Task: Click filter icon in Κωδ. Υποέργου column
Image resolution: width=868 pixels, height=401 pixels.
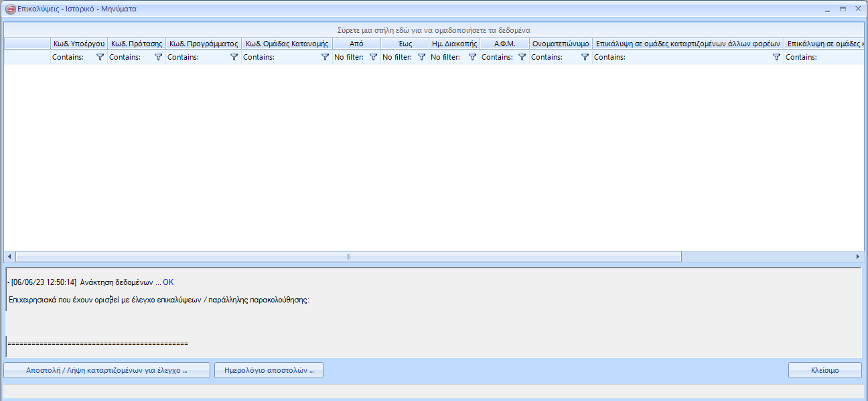Action: (100, 58)
